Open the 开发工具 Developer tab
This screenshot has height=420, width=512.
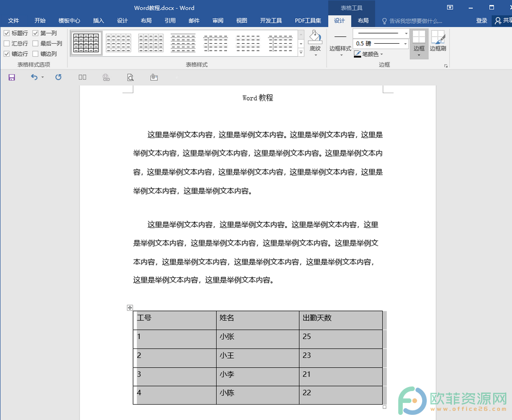(x=271, y=20)
